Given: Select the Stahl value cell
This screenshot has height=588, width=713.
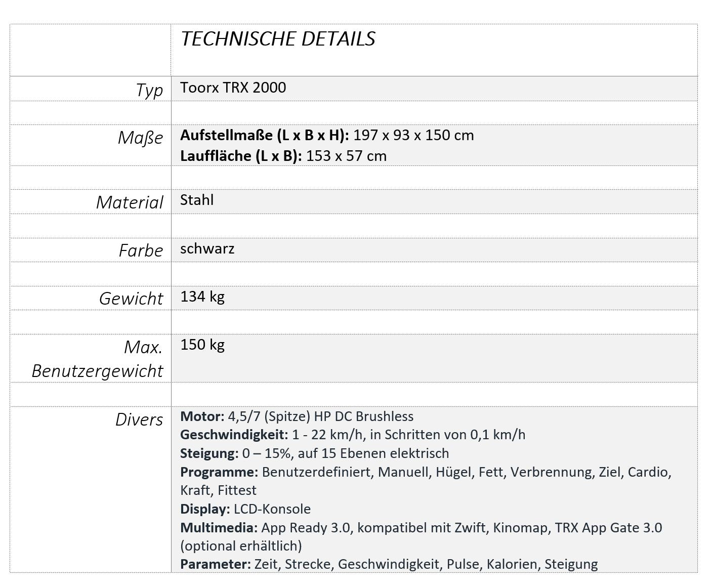Looking at the screenshot, I should tap(197, 200).
